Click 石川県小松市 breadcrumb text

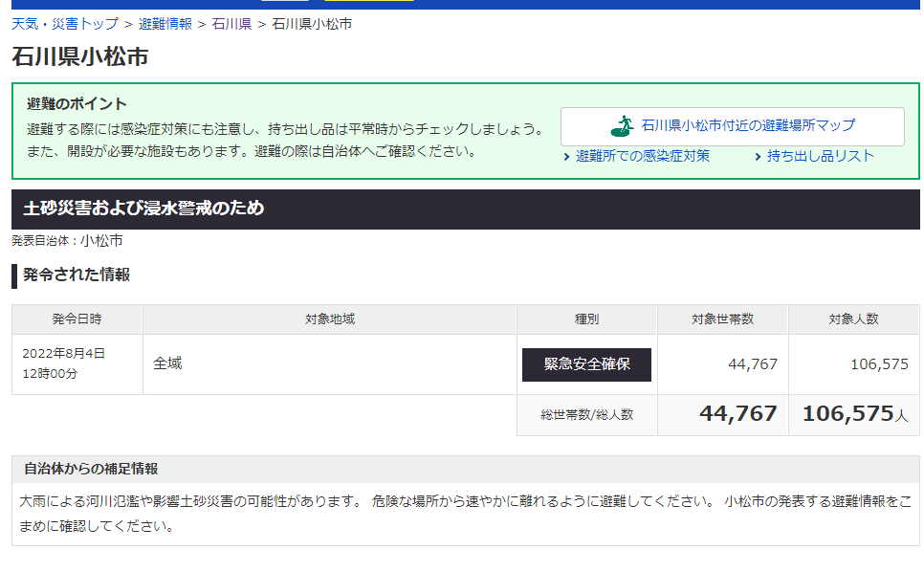click(x=312, y=24)
